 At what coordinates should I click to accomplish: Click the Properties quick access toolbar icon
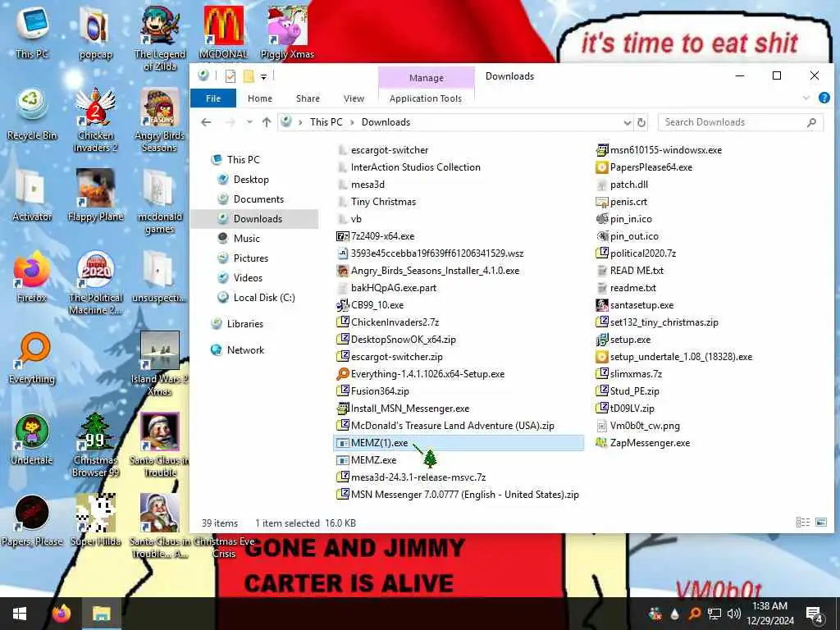pyautogui.click(x=231, y=76)
